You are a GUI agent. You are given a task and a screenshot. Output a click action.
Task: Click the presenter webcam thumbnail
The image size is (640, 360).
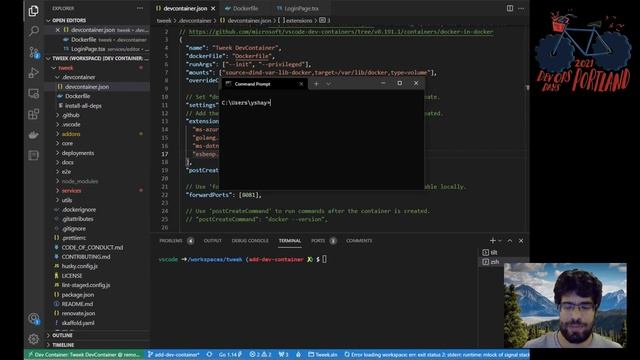[565, 305]
